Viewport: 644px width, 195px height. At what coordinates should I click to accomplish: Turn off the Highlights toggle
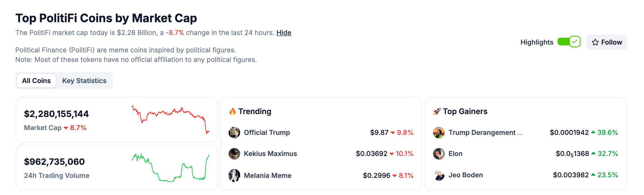click(x=569, y=42)
